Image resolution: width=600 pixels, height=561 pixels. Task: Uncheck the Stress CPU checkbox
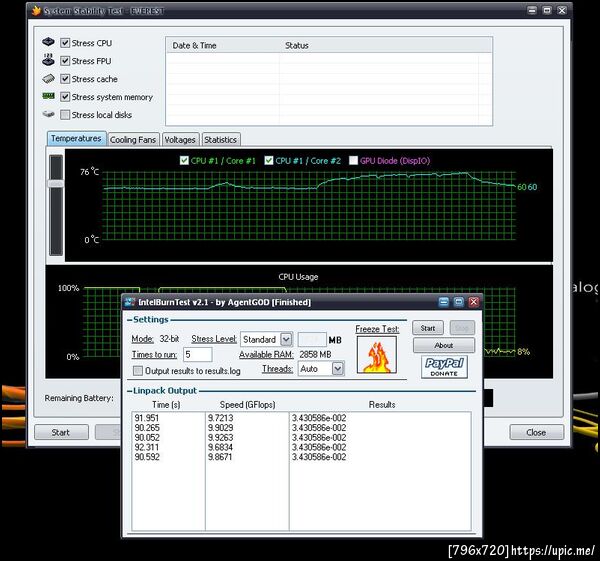pos(65,43)
